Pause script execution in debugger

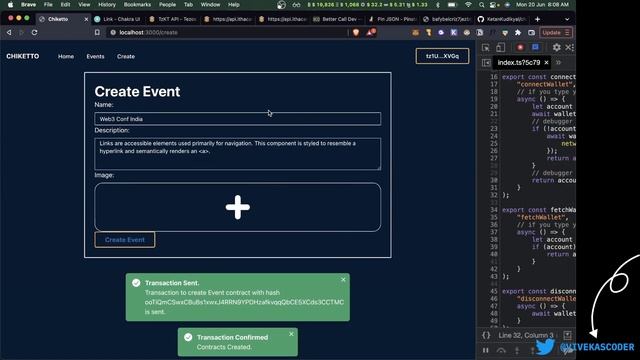click(x=485, y=350)
